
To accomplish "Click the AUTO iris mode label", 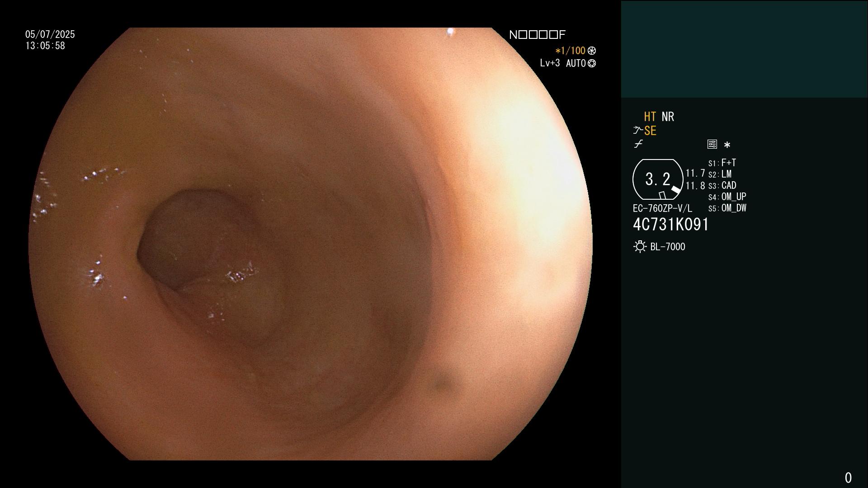I will [576, 64].
